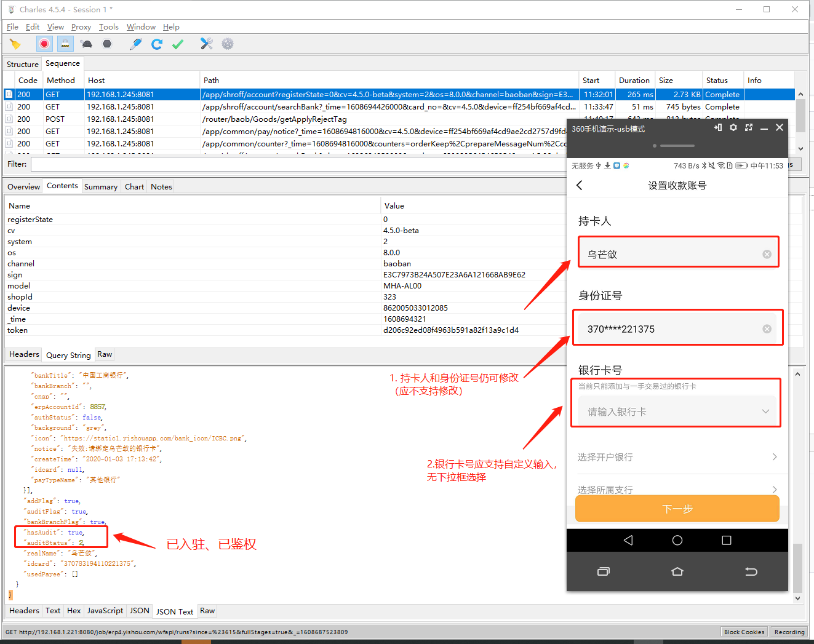Select the JSON response tab
The image size is (814, 644).
point(140,611)
